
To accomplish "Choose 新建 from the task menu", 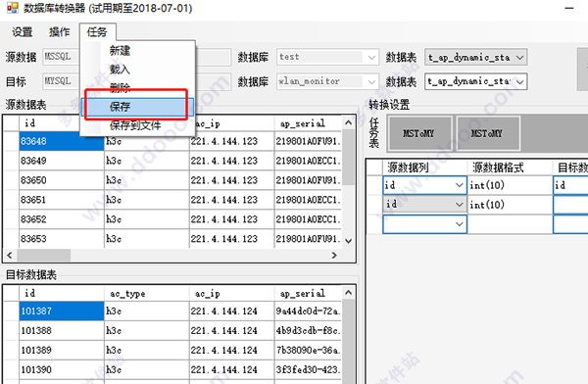I will (x=120, y=51).
